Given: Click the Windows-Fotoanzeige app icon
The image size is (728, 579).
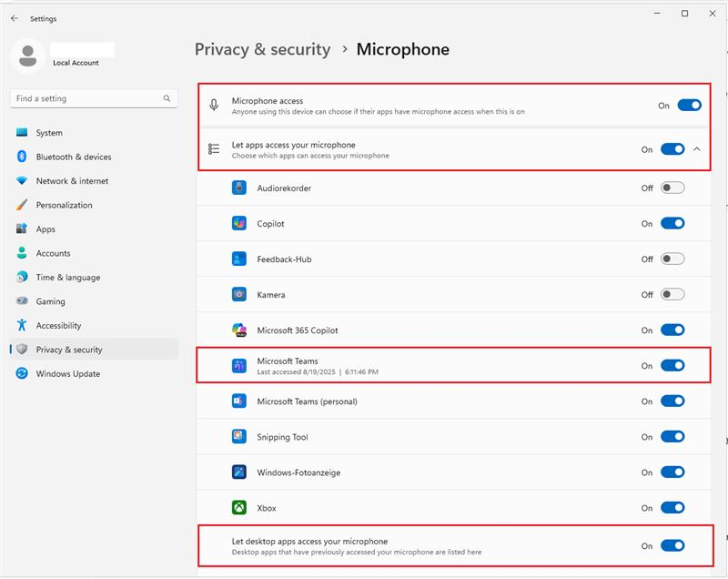Looking at the screenshot, I should pyautogui.click(x=239, y=472).
